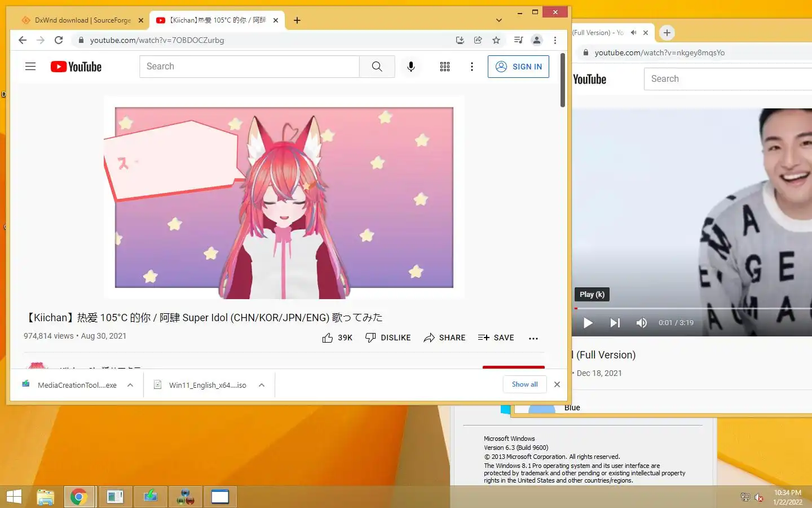Click the search magnifier button
Viewport: 812px width, 508px height.
click(377, 67)
